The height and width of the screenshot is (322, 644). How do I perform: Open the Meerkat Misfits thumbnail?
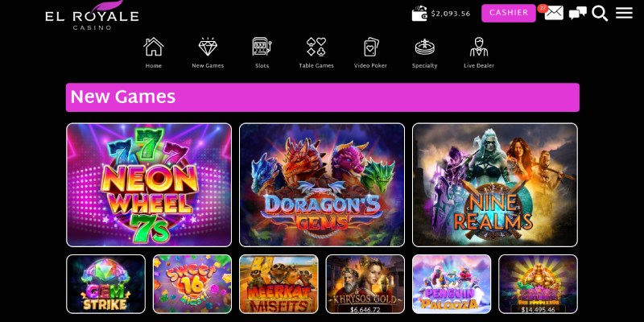pyautogui.click(x=279, y=284)
